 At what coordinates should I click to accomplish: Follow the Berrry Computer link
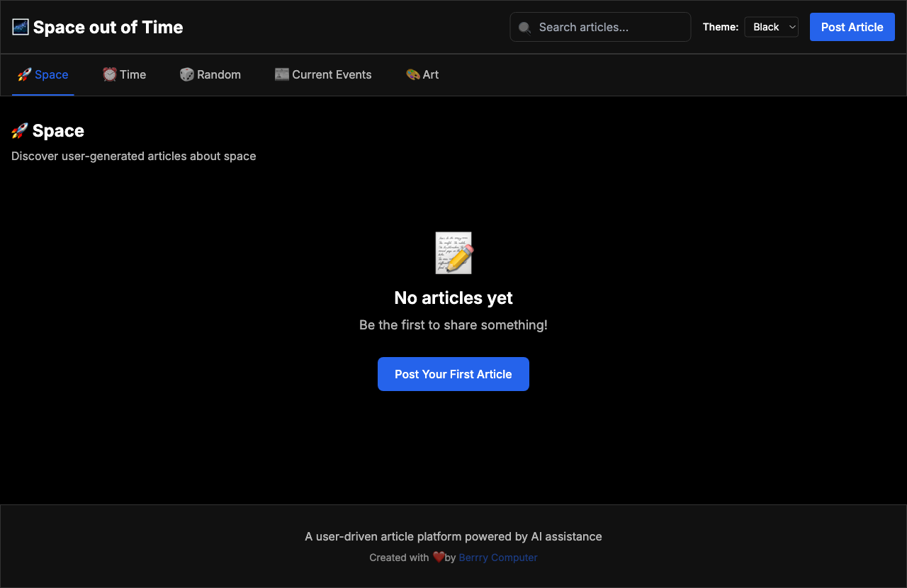(498, 558)
